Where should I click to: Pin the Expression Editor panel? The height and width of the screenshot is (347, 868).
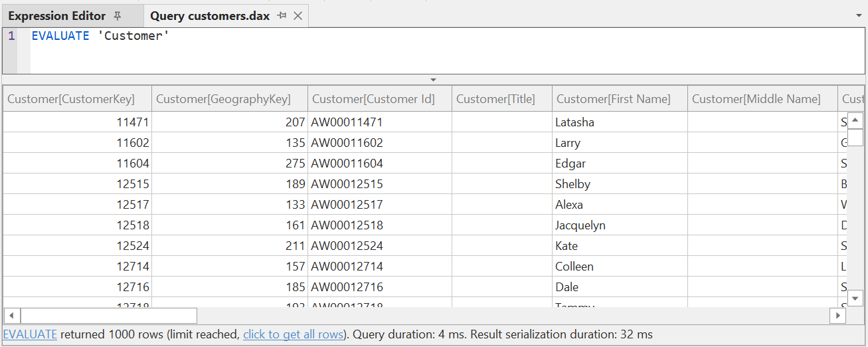(118, 16)
